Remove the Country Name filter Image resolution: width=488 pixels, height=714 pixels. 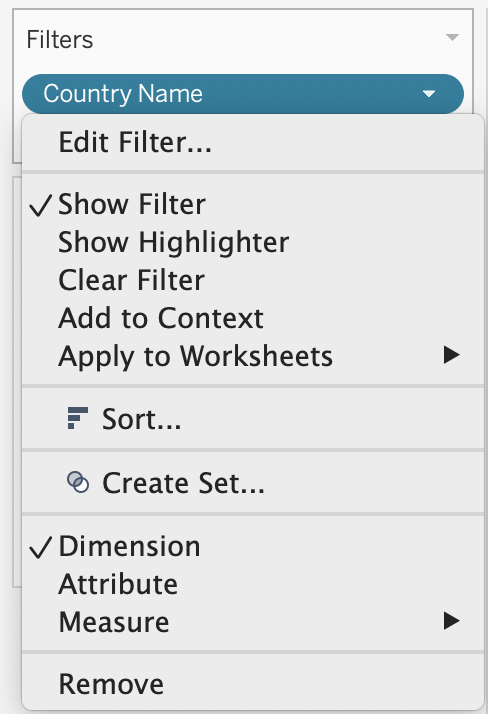click(253, 684)
